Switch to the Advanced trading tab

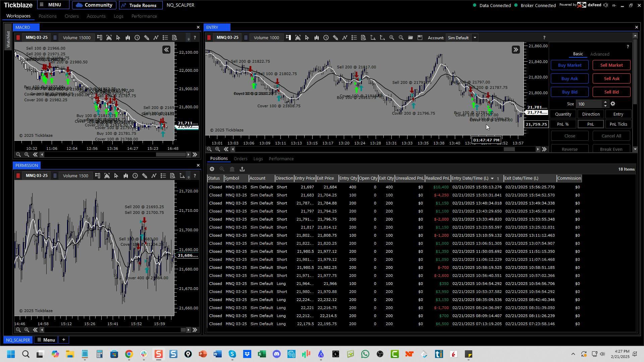(x=600, y=54)
